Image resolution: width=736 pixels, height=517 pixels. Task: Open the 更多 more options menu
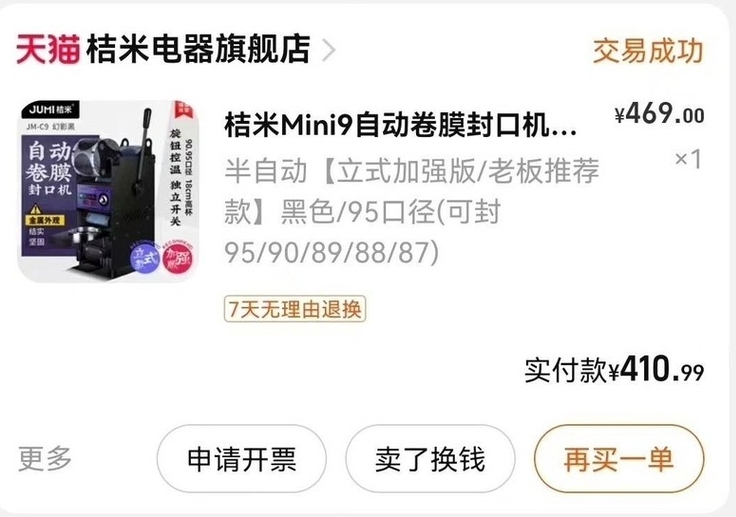pyautogui.click(x=45, y=458)
